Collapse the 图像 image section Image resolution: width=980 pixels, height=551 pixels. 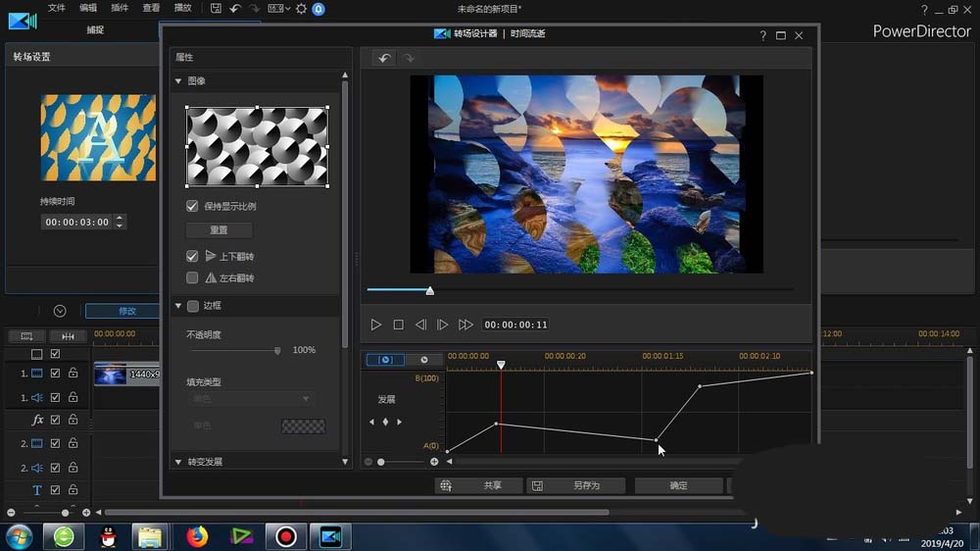tap(178, 81)
